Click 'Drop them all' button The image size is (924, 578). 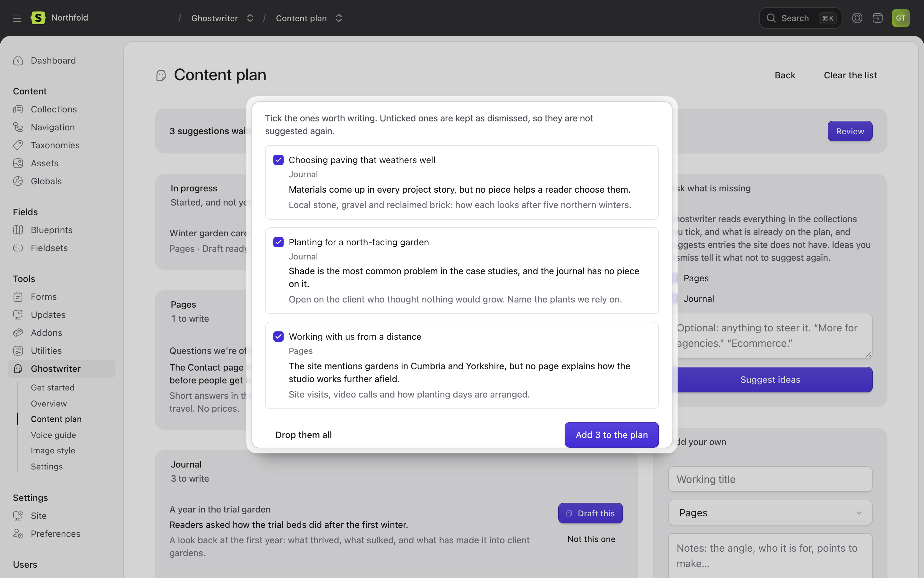[304, 435]
